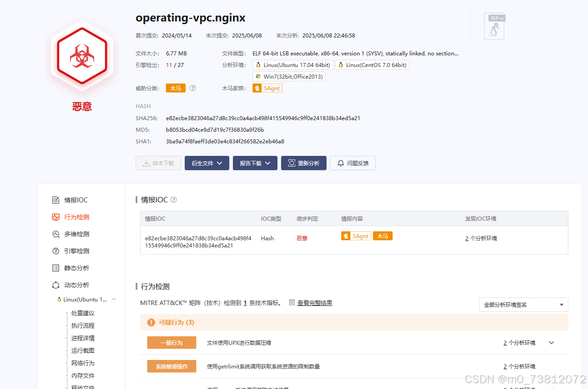Open 网络行为 under the Ubuntu node
588x389 pixels.
click(x=83, y=363)
